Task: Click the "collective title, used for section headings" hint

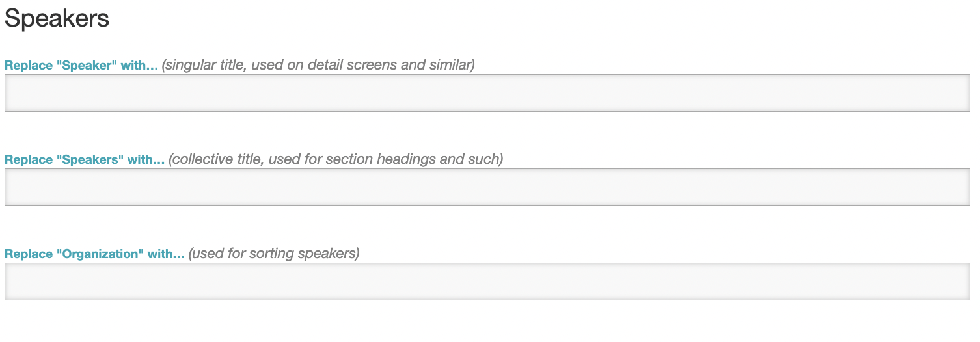Action: (336, 159)
